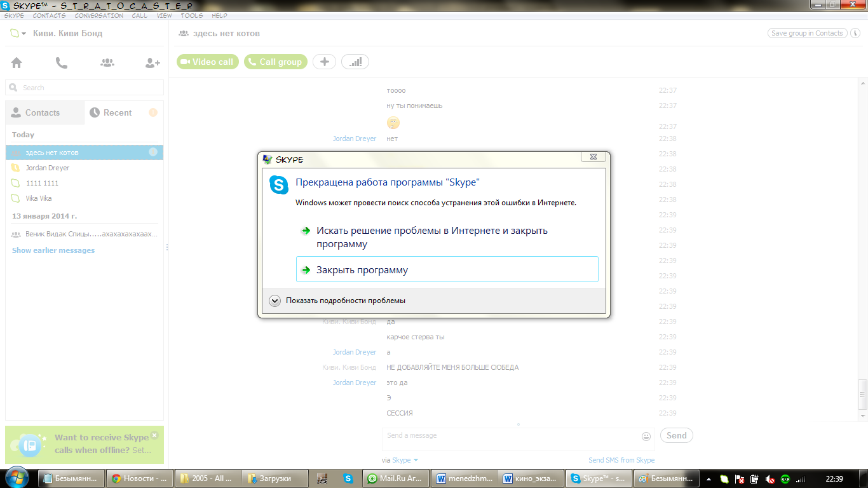Click the Skype logo in the crash dialog

tap(279, 184)
